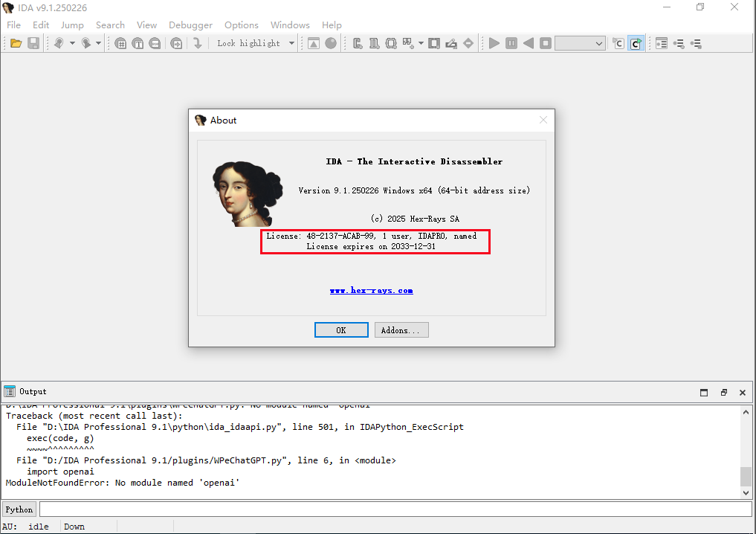
Task: Click the start process play icon
Action: pyautogui.click(x=494, y=43)
